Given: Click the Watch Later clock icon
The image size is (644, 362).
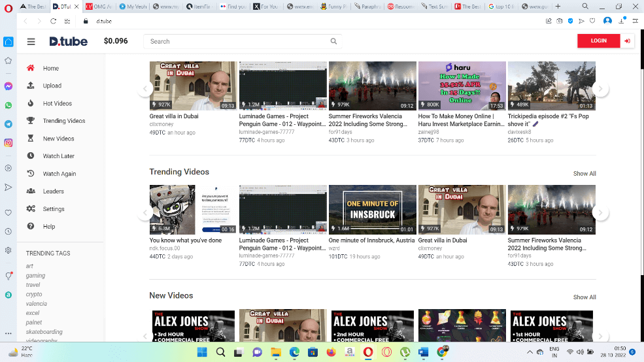Looking at the screenshot, I should pyautogui.click(x=30, y=156).
